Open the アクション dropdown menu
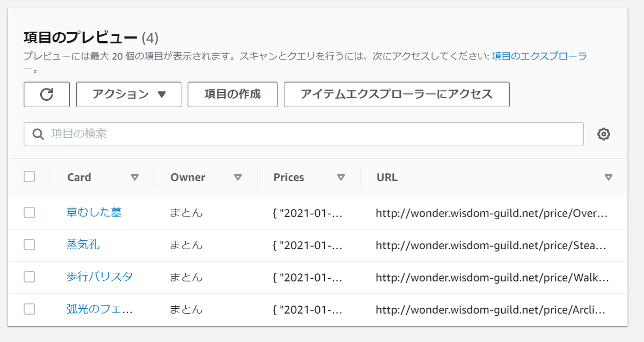The height and width of the screenshot is (342, 644). pyautogui.click(x=129, y=94)
